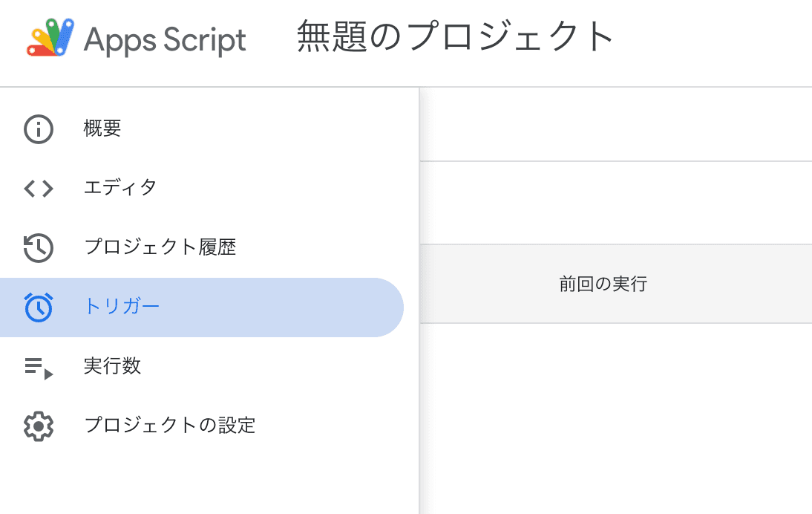Click the Apps Script wordmark text
The width and height of the screenshot is (812, 514).
point(165,39)
